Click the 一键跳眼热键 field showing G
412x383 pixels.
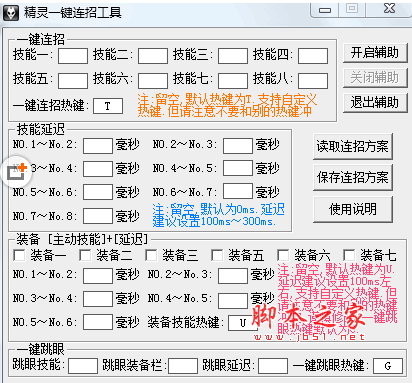[388, 366]
